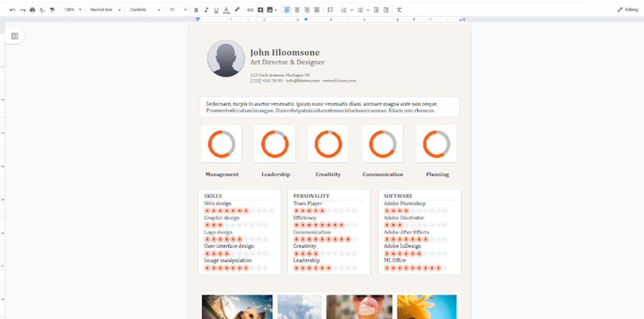Click the Web design skill text
Viewport: 644px width, 319px height.
coord(218,203)
